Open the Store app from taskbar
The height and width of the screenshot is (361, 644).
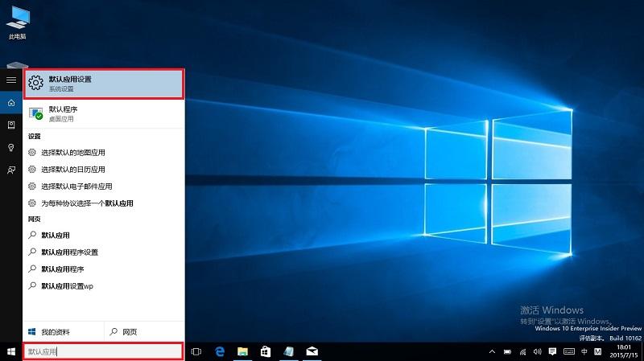click(x=266, y=351)
